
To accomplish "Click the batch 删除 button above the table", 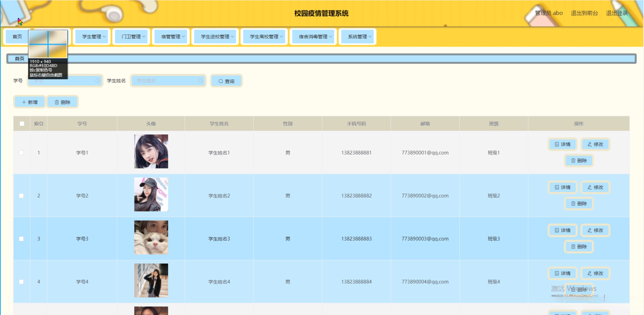I will coord(62,102).
